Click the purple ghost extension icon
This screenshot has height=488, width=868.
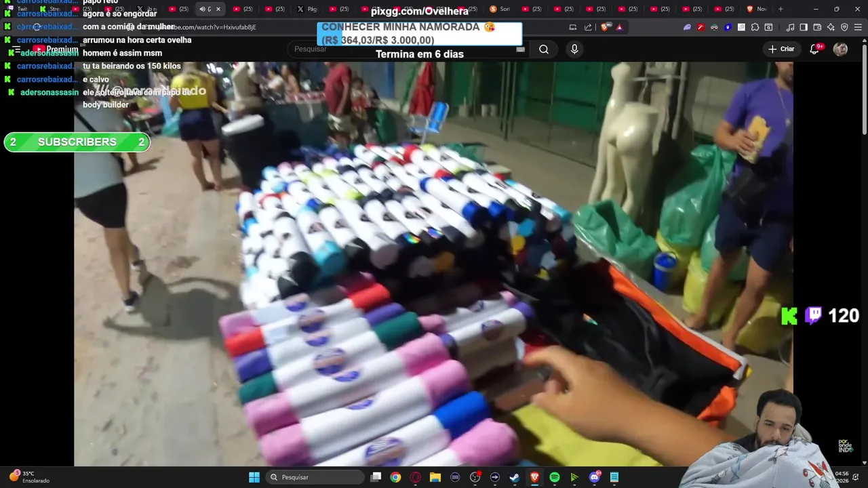coord(687,27)
